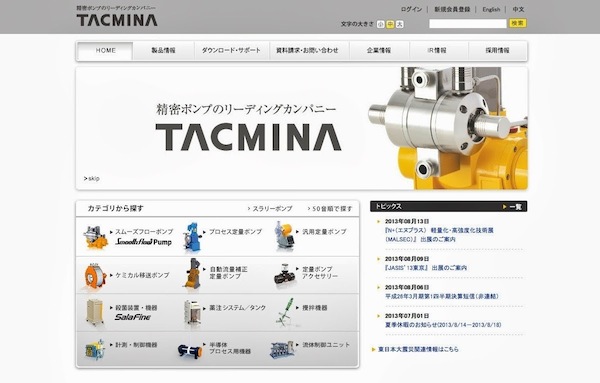Open the green 撹拌機器 mixer icon
The height and width of the screenshot is (383, 600).
click(285, 312)
